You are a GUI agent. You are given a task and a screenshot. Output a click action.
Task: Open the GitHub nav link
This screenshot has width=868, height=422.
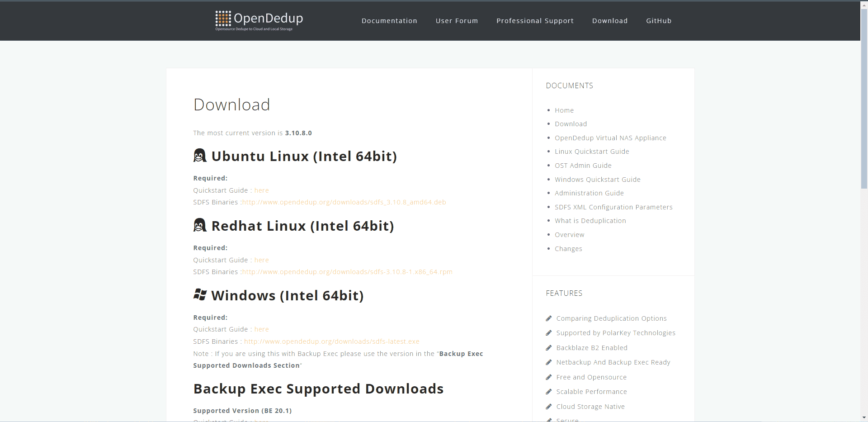tap(659, 21)
